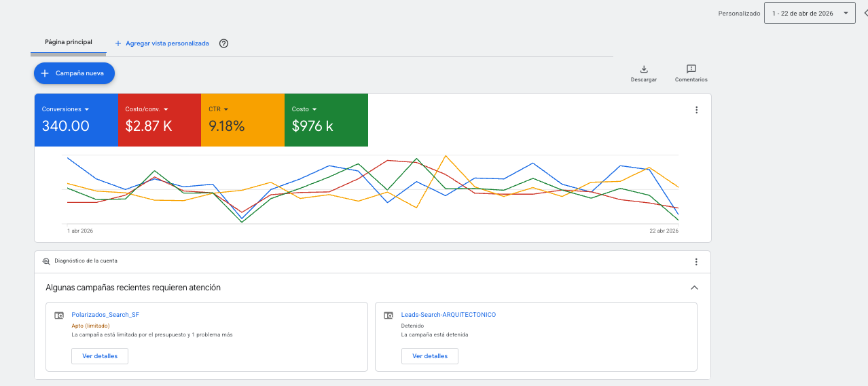Open the metrics chart three-dot menu
Viewport: 868px width, 386px height.
(x=696, y=110)
